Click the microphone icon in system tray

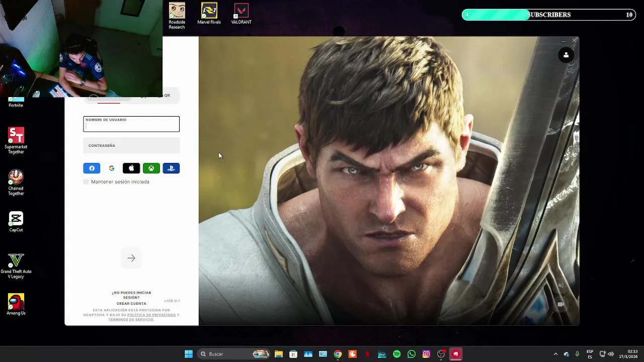(577, 354)
